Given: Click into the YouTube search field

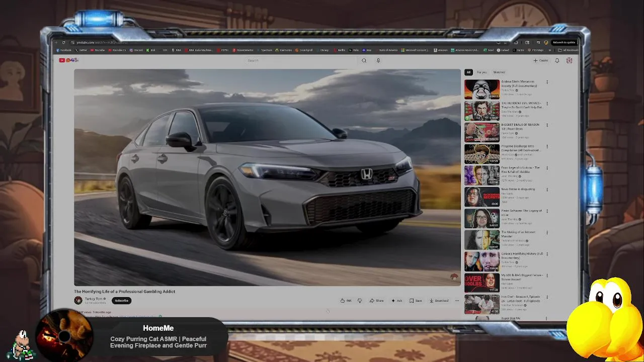Looking at the screenshot, I should click(302, 60).
